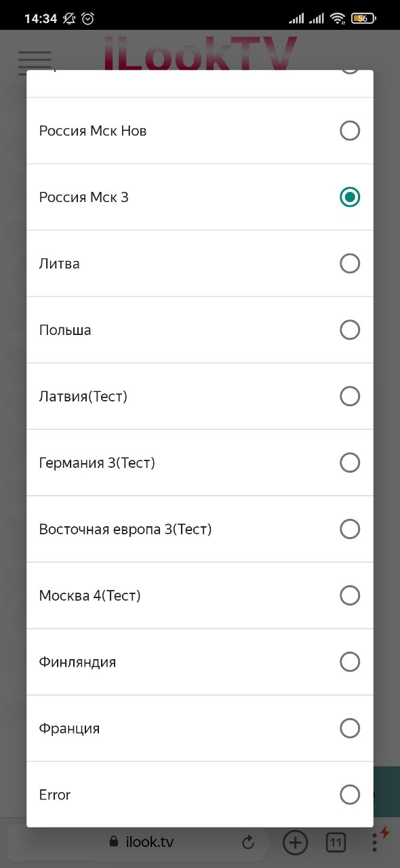
Task: Open the hamburger menu icon
Action: [35, 62]
